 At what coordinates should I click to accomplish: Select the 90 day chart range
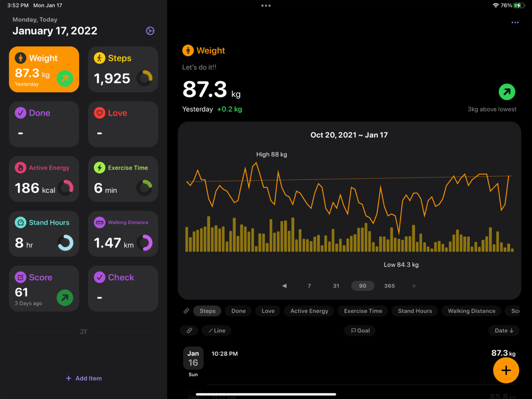363,286
